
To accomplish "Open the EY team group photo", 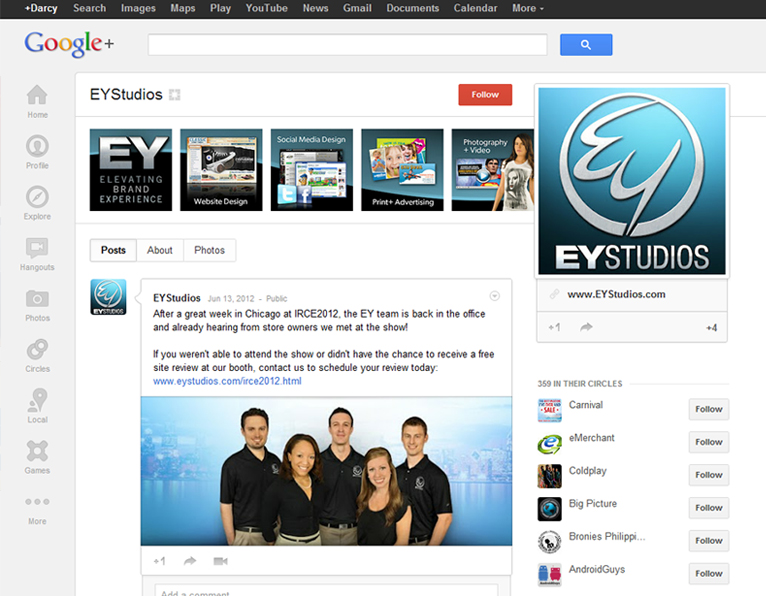I will [326, 471].
